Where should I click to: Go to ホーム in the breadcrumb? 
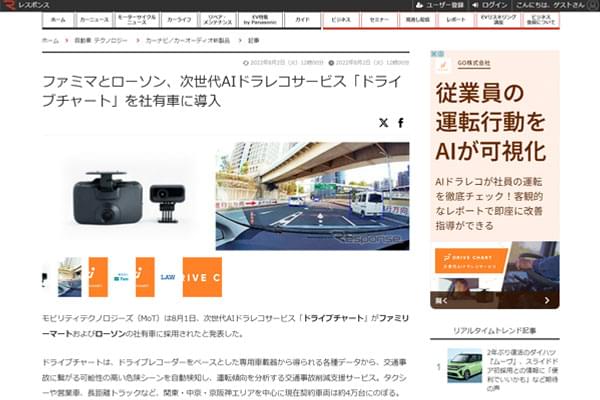tap(51, 41)
